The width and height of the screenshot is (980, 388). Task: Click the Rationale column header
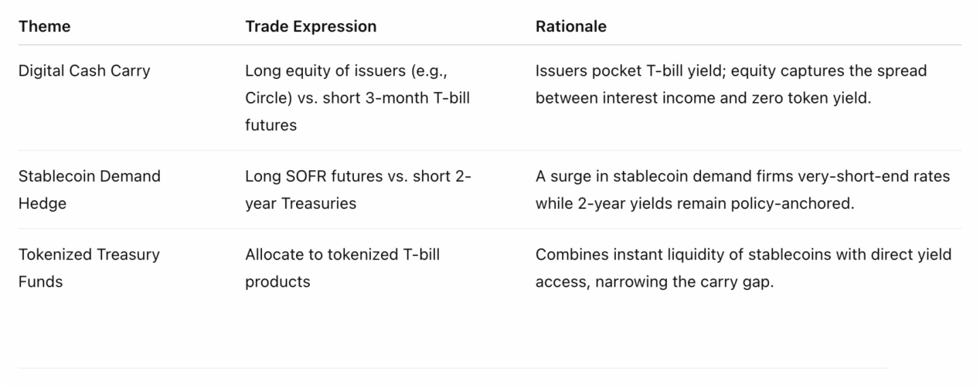(x=570, y=27)
